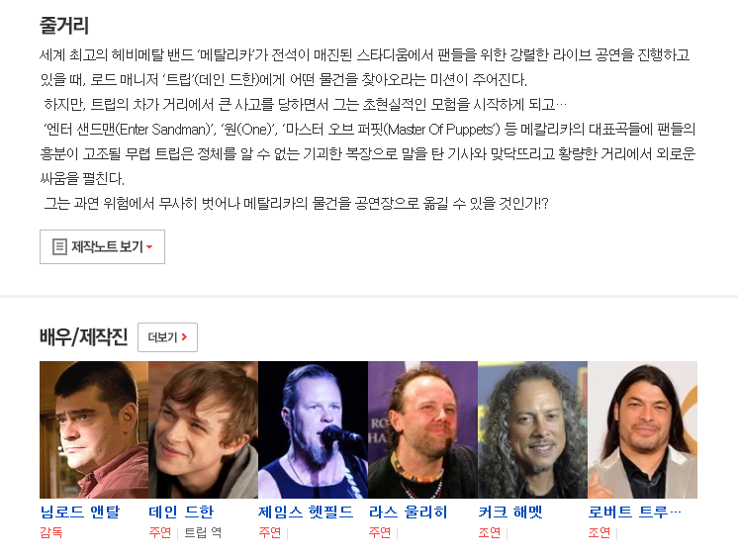
Task: Follow the 님로드 앤탈 name link
Action: click(x=80, y=512)
